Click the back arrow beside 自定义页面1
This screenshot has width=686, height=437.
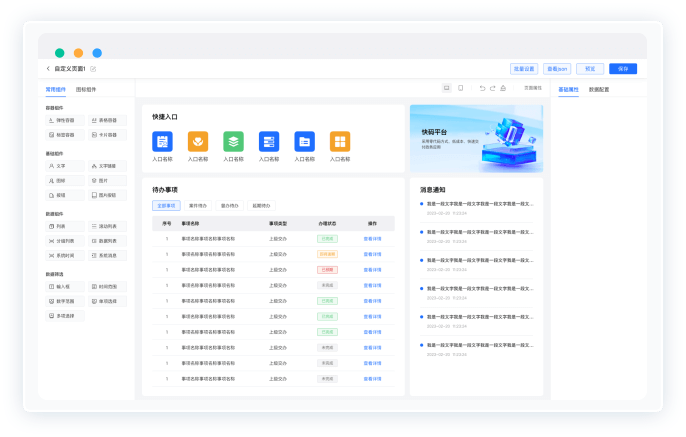coord(48,69)
